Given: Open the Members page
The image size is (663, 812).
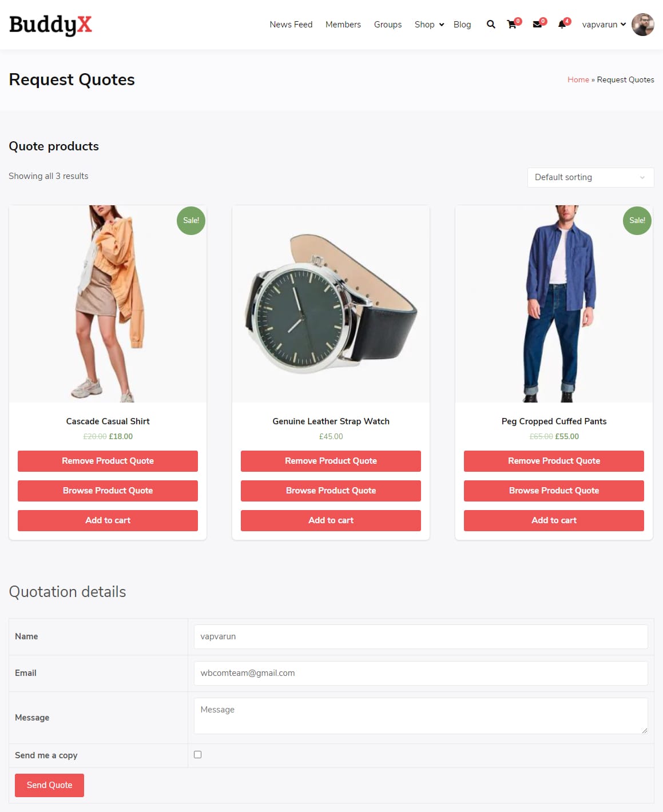Looking at the screenshot, I should (343, 25).
